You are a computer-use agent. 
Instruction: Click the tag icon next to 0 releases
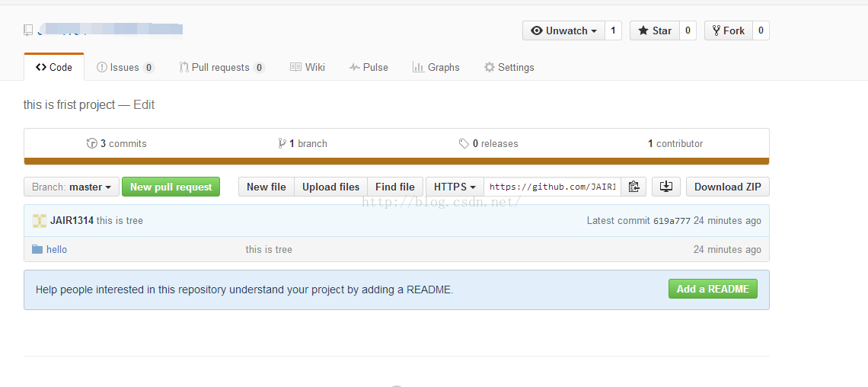[x=464, y=143]
